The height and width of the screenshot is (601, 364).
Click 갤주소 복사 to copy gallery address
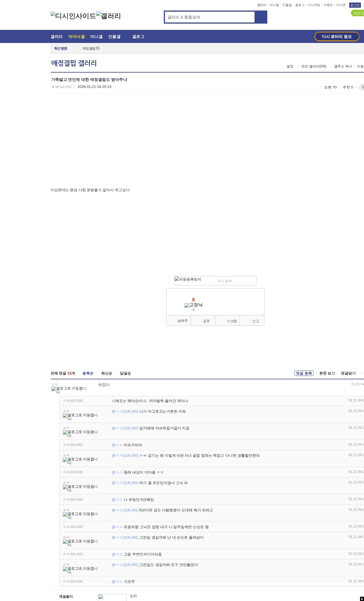point(343,66)
